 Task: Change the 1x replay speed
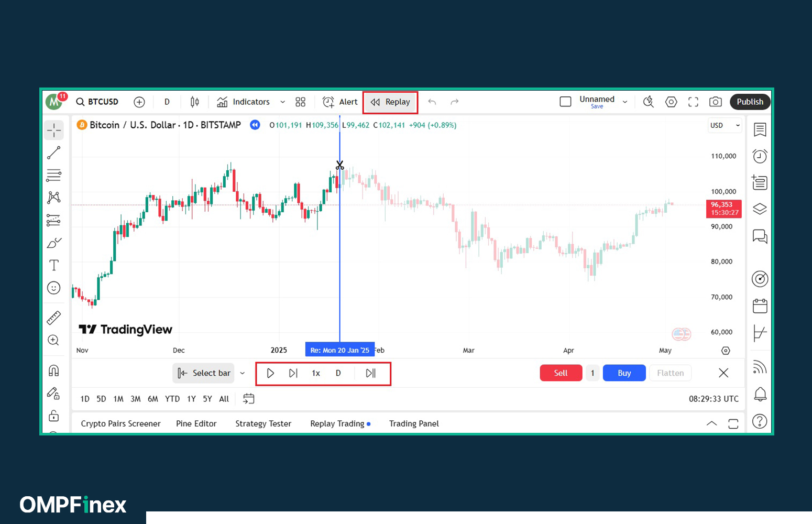coord(316,373)
